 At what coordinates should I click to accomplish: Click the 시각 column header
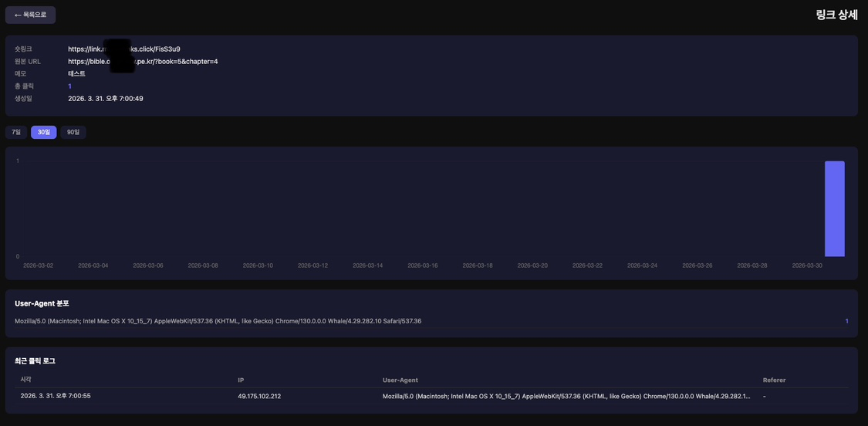pyautogui.click(x=26, y=380)
